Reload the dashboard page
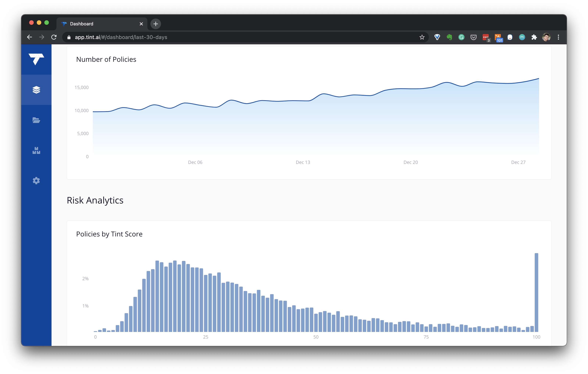 pyautogui.click(x=54, y=37)
